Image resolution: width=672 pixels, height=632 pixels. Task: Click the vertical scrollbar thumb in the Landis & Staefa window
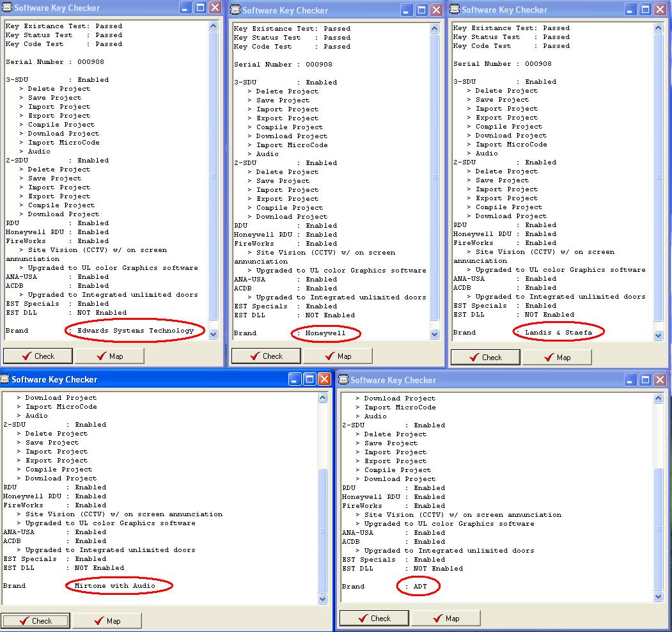tap(659, 177)
